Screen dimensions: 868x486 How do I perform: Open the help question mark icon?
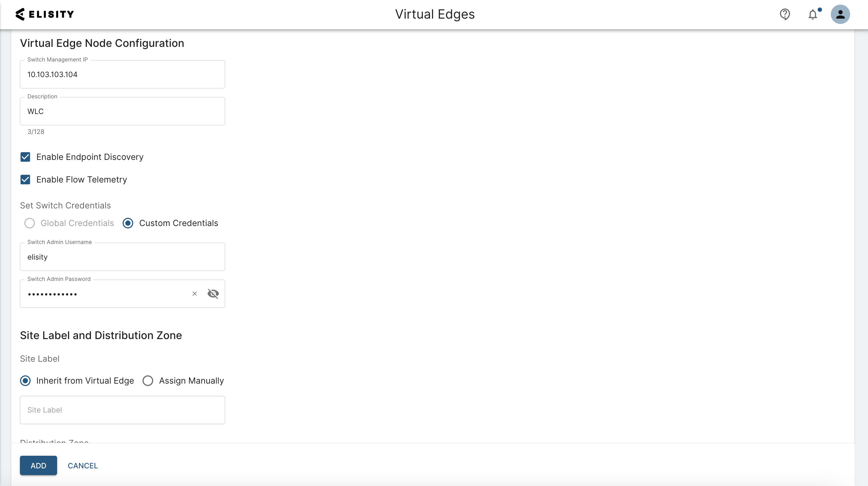tap(785, 14)
